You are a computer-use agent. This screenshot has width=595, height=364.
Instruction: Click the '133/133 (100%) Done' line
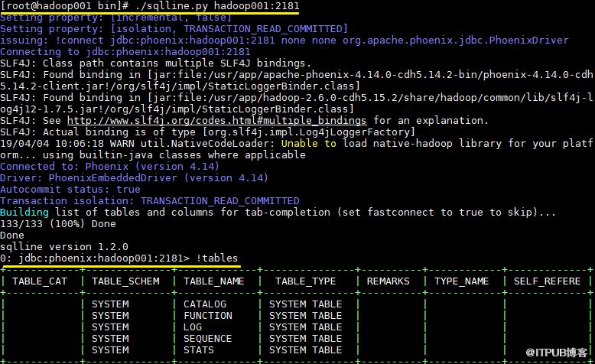[x=58, y=224]
